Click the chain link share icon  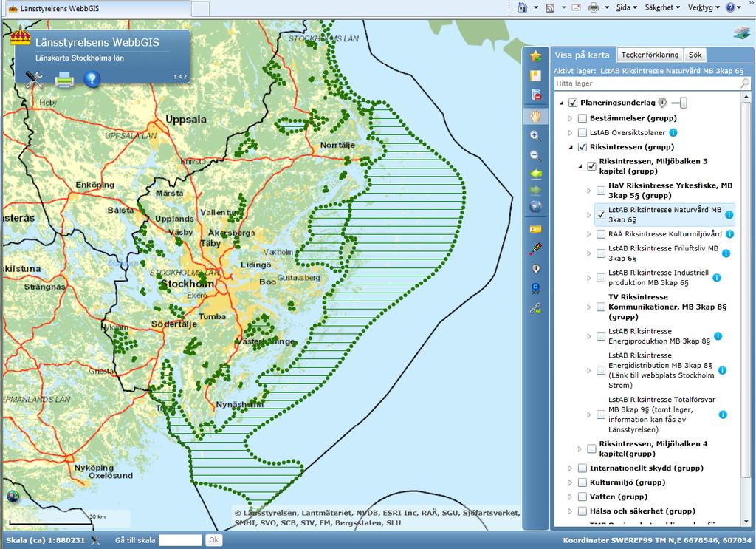coord(535,309)
